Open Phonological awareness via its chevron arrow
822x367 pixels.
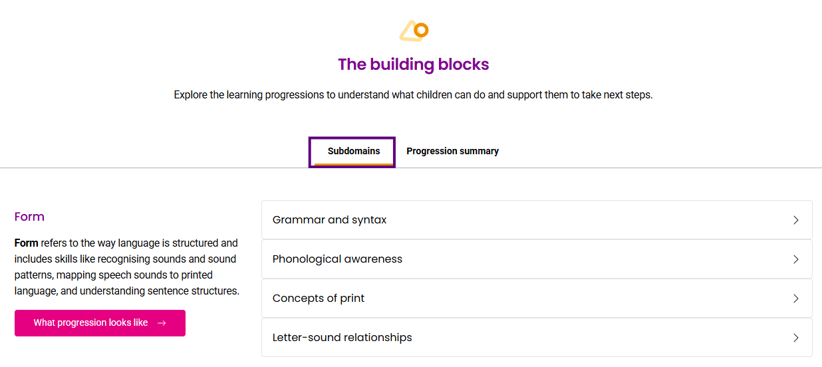[x=796, y=260]
